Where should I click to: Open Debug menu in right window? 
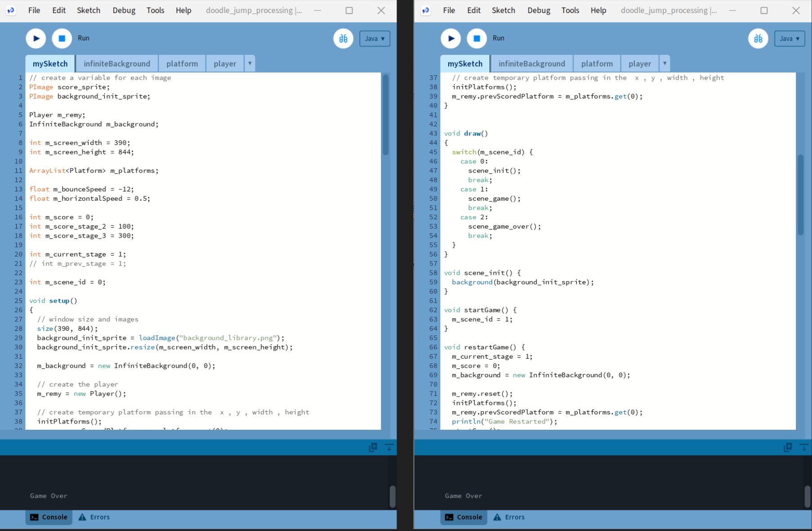tap(539, 10)
